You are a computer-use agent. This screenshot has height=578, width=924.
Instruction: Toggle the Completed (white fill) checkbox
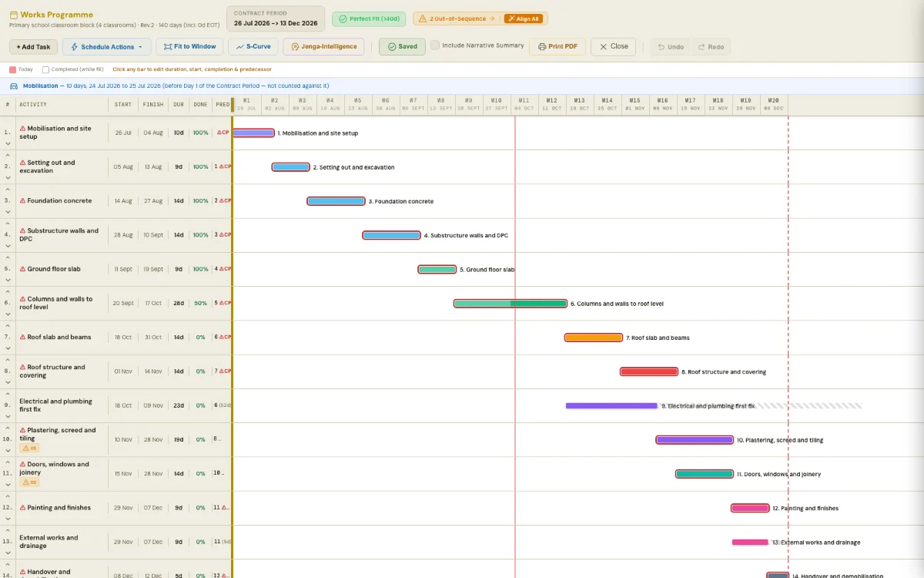click(x=45, y=69)
